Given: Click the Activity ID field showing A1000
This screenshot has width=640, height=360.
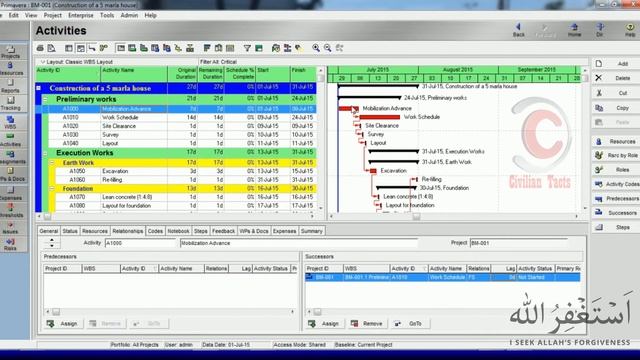Looking at the screenshot, I should pyautogui.click(x=140, y=243).
